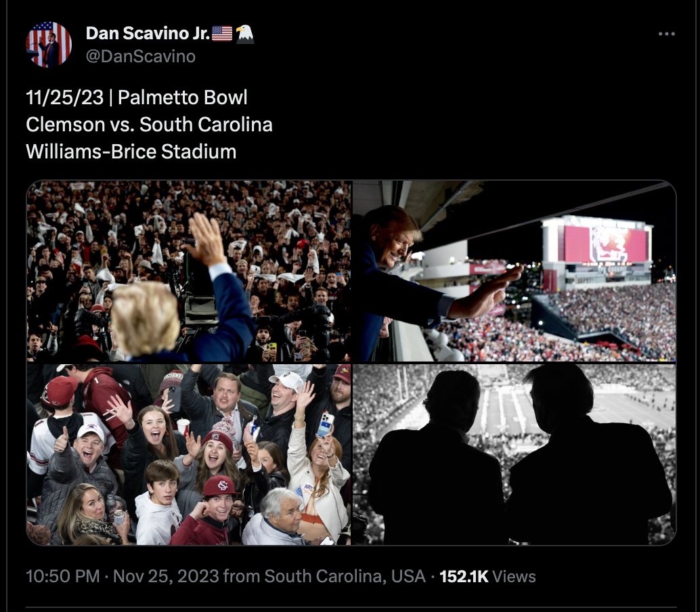
Task: Open top-left photo of waving crowd
Action: [188, 271]
